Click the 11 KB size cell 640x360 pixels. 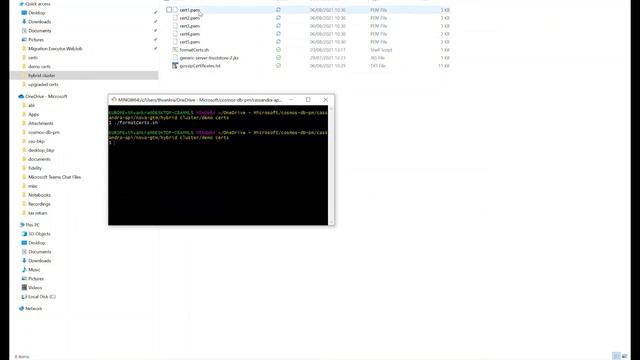click(x=444, y=66)
